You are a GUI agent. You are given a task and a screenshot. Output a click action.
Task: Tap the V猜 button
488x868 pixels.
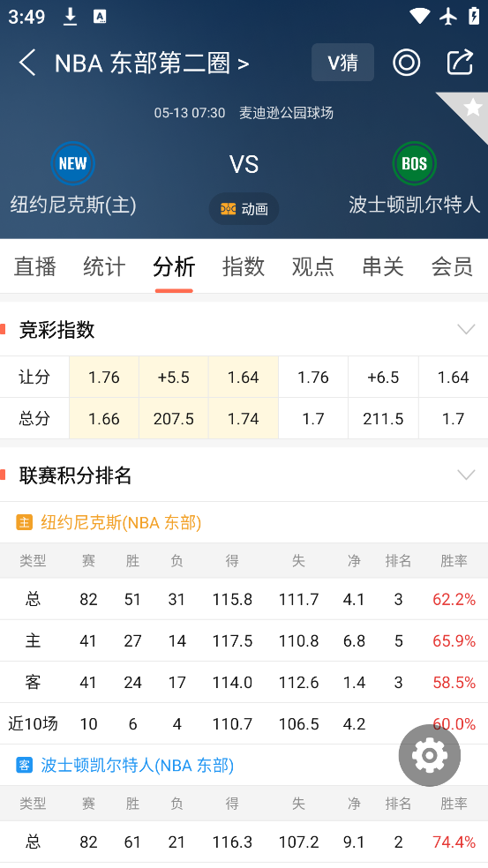tap(343, 63)
